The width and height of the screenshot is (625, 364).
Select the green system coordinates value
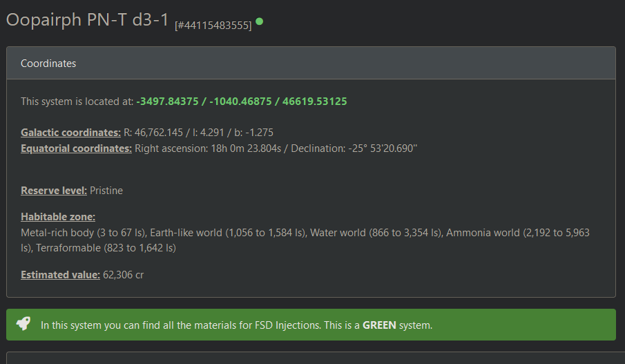(x=242, y=101)
